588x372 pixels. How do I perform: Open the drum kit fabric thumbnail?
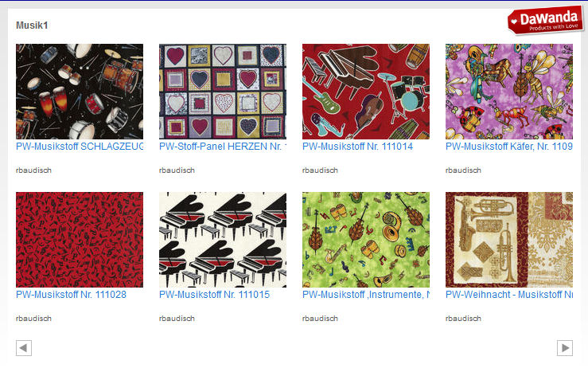point(80,92)
